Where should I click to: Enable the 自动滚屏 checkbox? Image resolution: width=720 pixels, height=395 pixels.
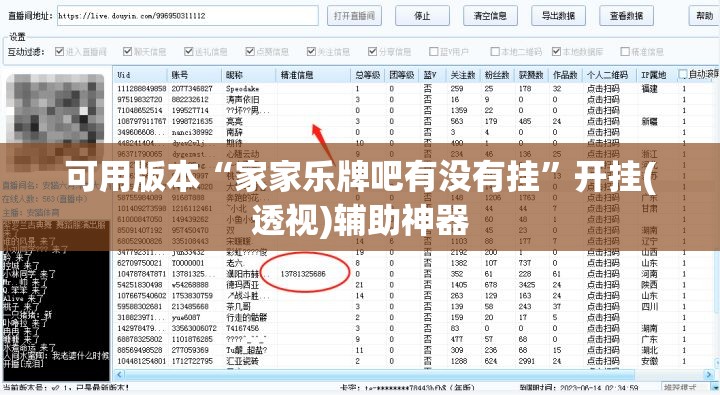coord(683,74)
